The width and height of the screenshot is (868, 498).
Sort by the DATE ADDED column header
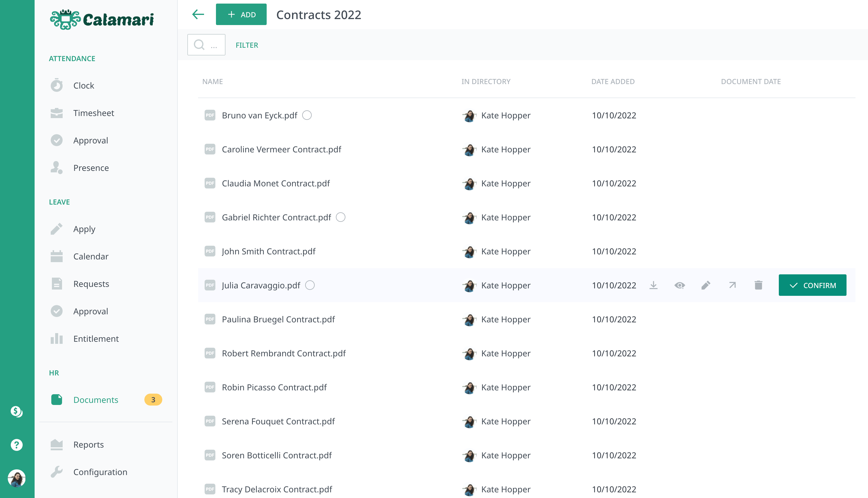point(613,81)
